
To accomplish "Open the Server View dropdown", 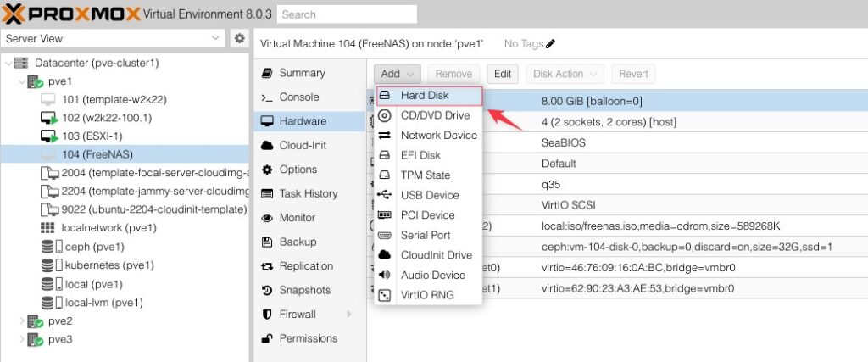I will (x=113, y=38).
